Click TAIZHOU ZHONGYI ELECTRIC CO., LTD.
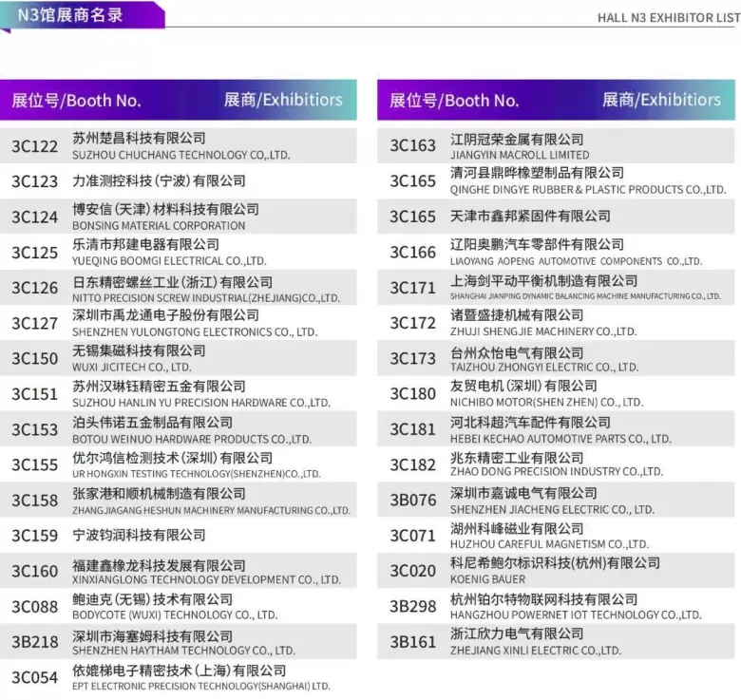This screenshot has width=741, height=700. click(x=544, y=367)
